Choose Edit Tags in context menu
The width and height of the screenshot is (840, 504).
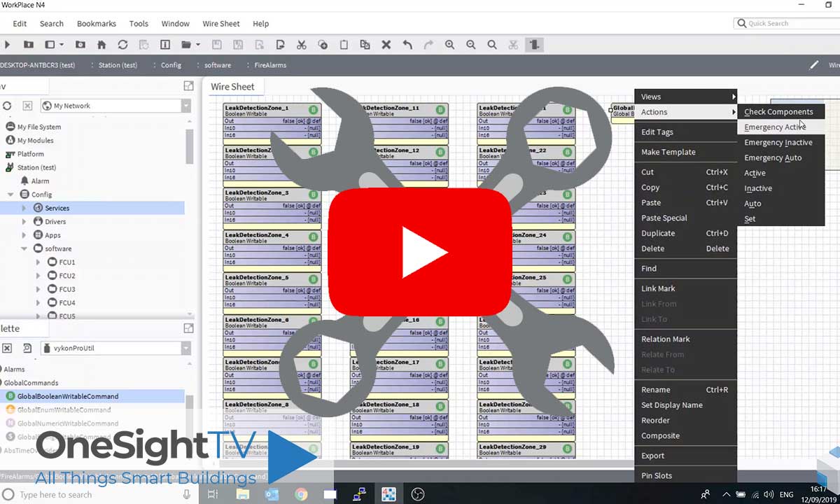pos(685,132)
